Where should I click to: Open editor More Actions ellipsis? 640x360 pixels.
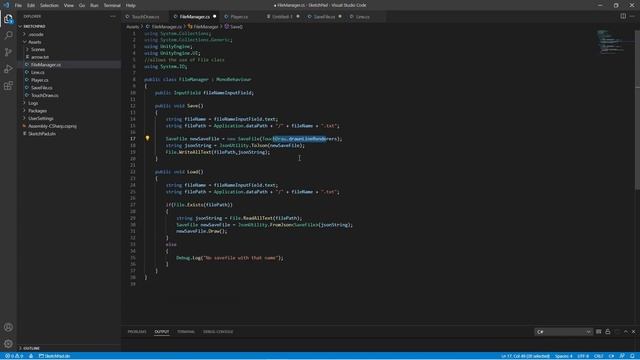(x=632, y=16)
